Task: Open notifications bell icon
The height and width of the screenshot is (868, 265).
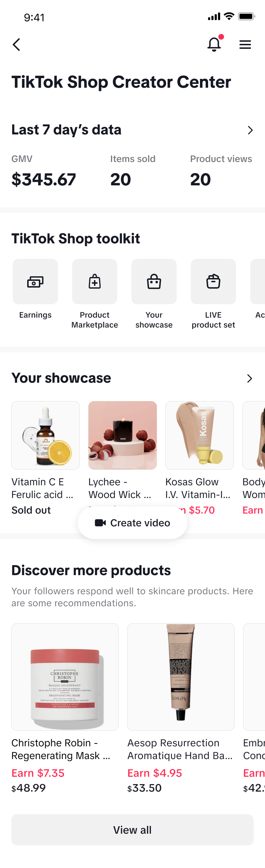Action: pyautogui.click(x=214, y=44)
